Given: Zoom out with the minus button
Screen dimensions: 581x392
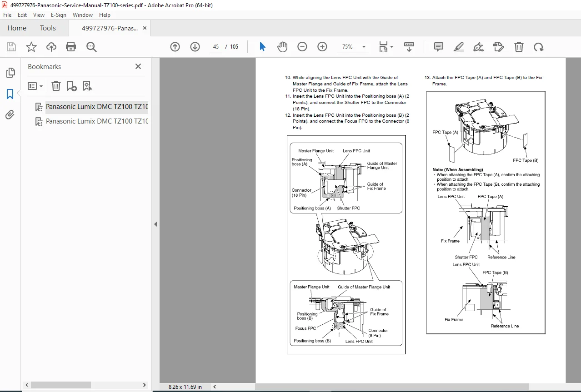Looking at the screenshot, I should pos(302,47).
